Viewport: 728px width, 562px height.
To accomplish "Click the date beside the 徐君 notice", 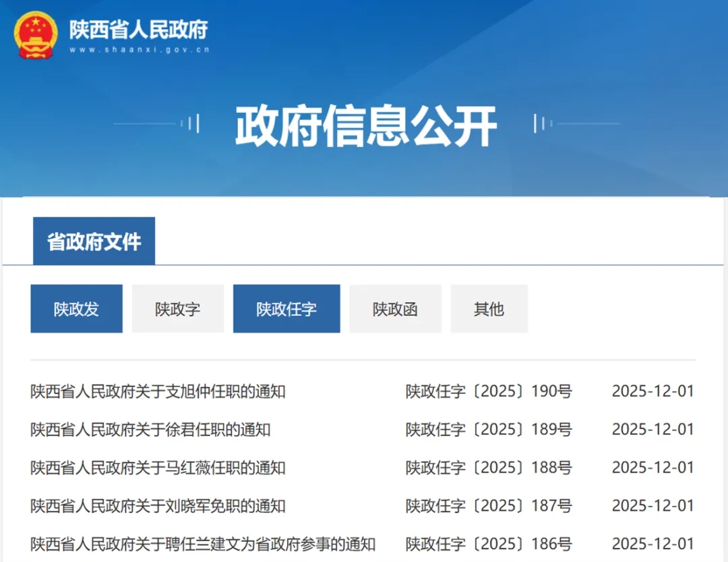I will click(653, 429).
